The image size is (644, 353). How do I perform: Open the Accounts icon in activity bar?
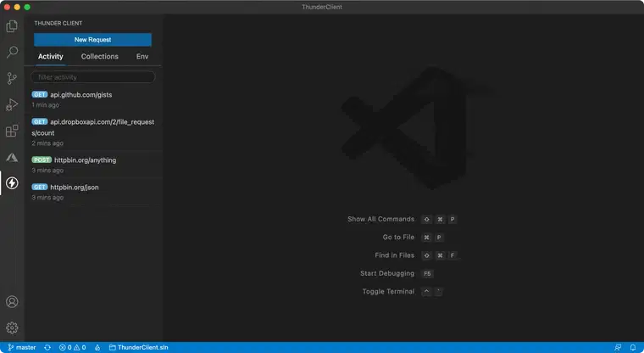[12, 301]
